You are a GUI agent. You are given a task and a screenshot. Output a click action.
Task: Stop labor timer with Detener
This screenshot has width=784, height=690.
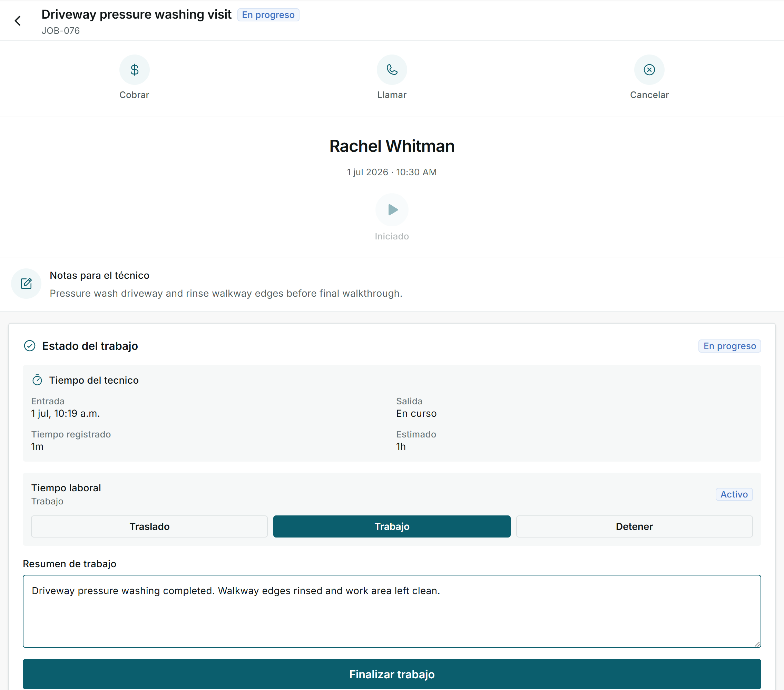(634, 526)
